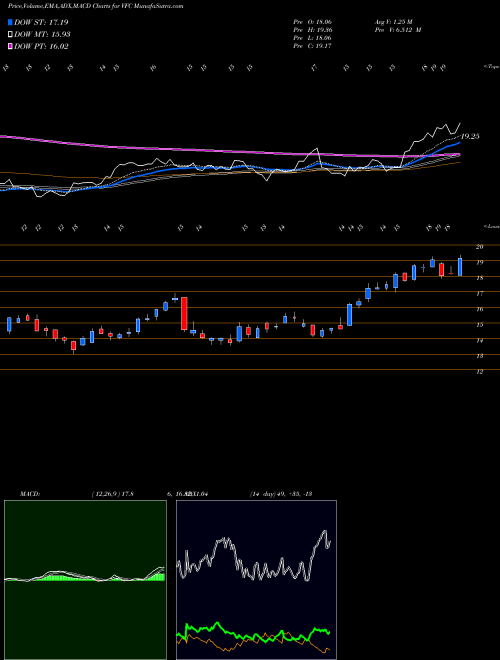Image resolution: width=500 pixels, height=660 pixels.
Task: Click the 19 price axis label
Action: [479, 262]
